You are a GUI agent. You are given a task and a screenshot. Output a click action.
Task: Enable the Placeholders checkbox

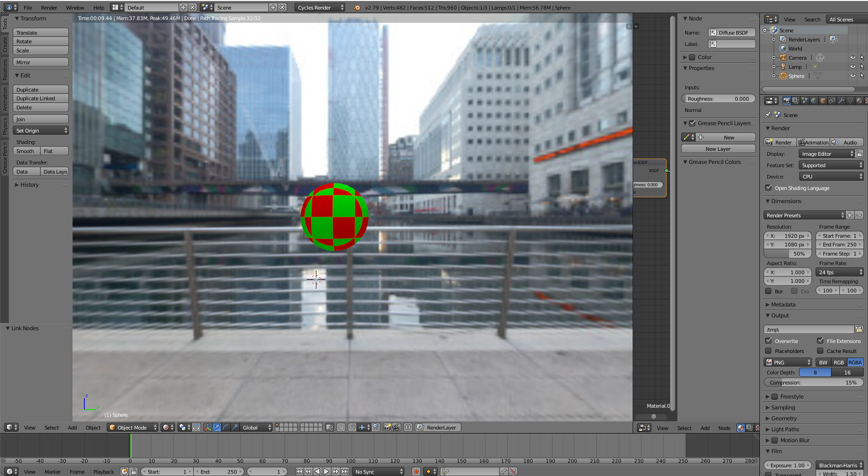769,351
